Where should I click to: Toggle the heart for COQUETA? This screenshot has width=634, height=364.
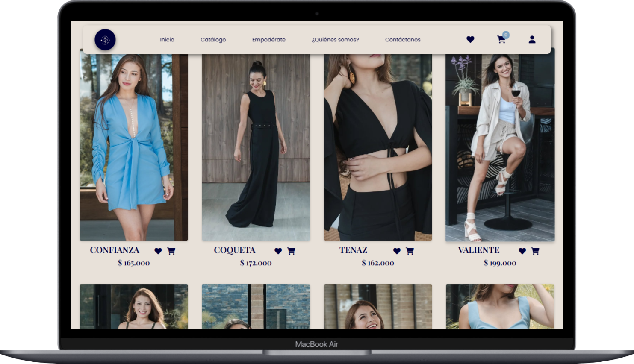click(278, 251)
